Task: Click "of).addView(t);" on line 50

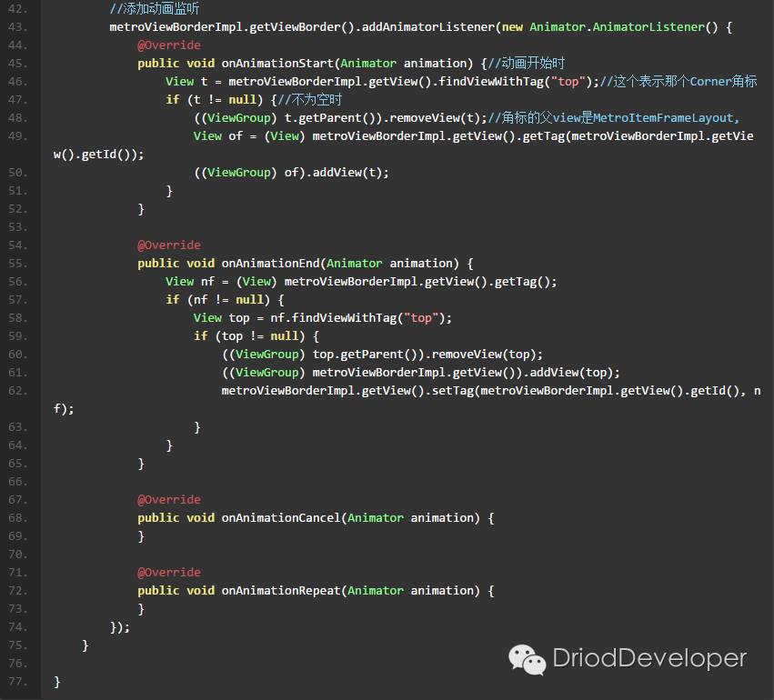Action: pos(337,173)
